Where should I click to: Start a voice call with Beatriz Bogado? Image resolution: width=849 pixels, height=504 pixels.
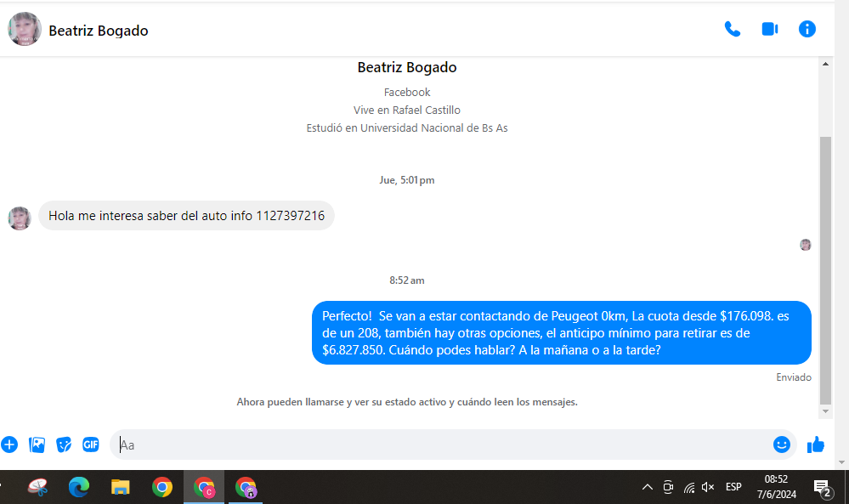coord(732,29)
